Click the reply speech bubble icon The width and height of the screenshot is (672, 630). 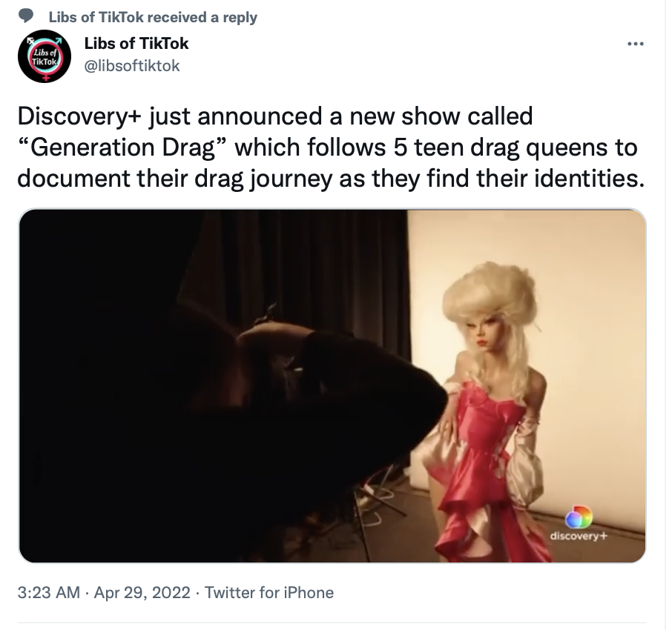tap(26, 16)
